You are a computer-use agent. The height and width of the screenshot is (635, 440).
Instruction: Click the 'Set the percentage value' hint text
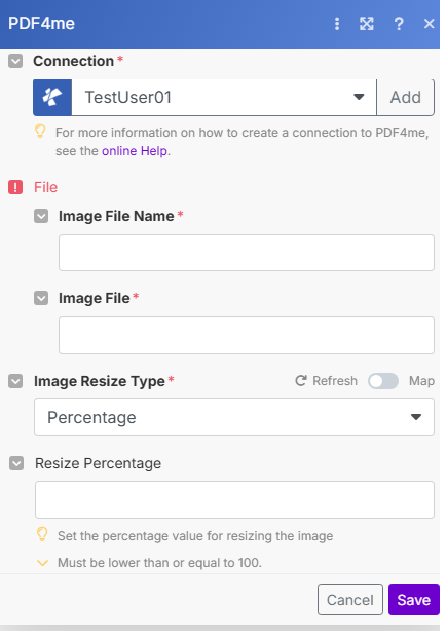(x=196, y=536)
